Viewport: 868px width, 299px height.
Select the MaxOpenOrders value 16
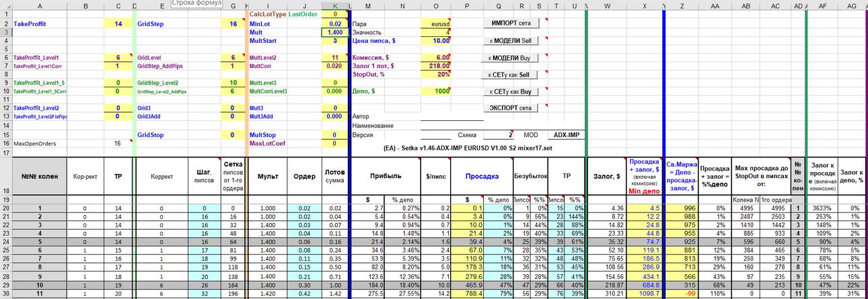click(118, 143)
